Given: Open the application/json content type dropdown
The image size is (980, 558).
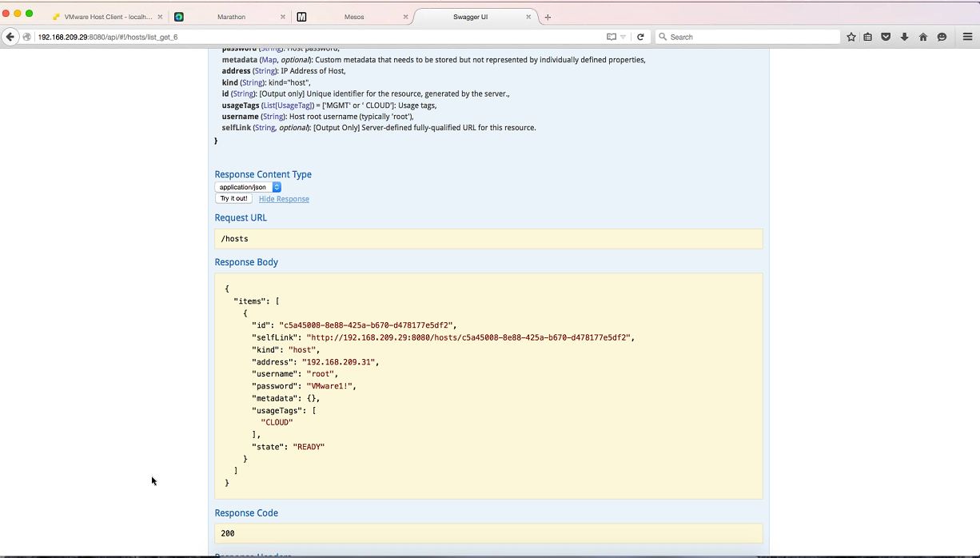Looking at the screenshot, I should tap(248, 187).
